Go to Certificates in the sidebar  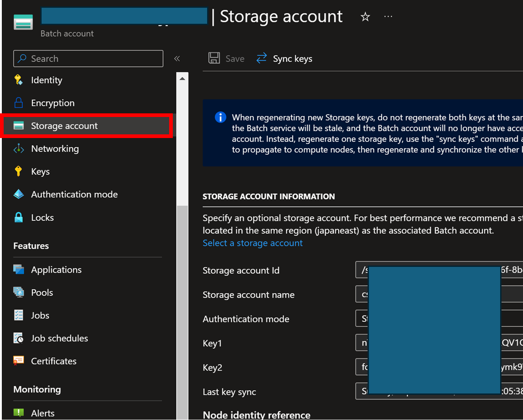tap(53, 361)
